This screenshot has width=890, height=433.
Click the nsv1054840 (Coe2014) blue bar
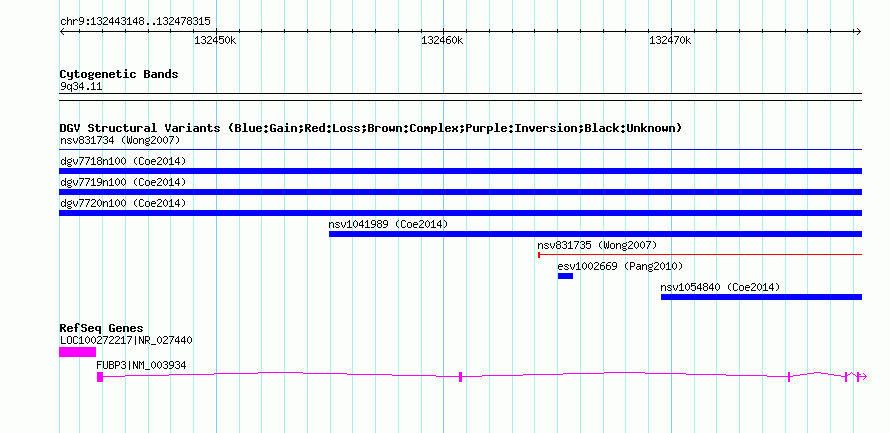click(x=761, y=297)
